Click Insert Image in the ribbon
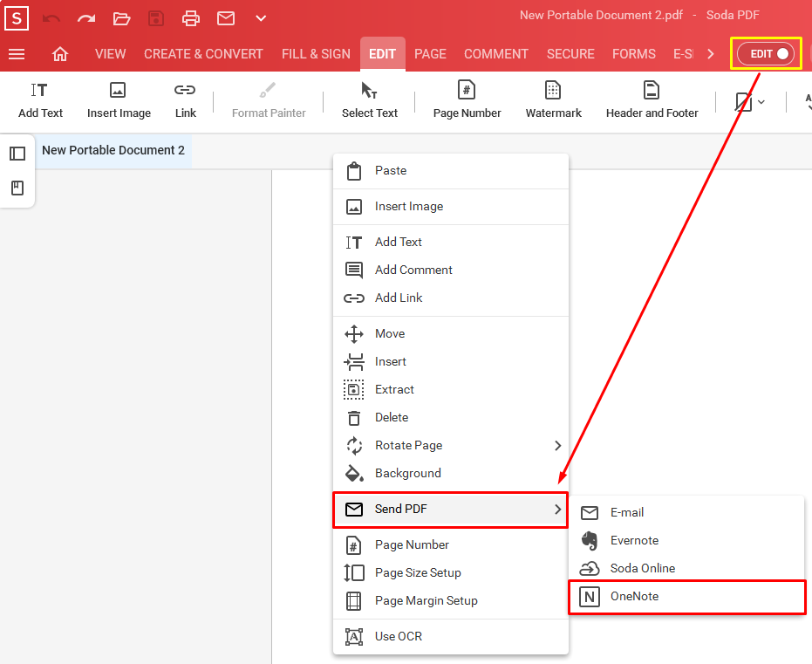The image size is (812, 664). click(x=119, y=100)
